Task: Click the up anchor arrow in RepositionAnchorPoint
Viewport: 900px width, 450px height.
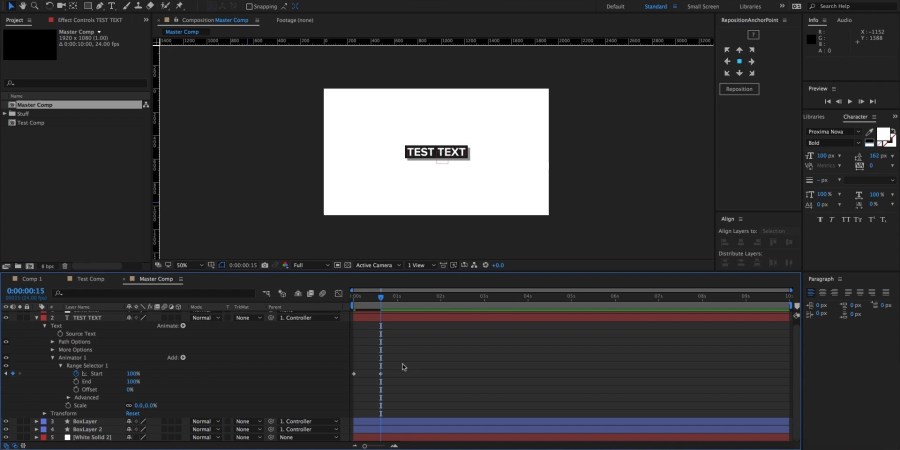Action: click(739, 50)
